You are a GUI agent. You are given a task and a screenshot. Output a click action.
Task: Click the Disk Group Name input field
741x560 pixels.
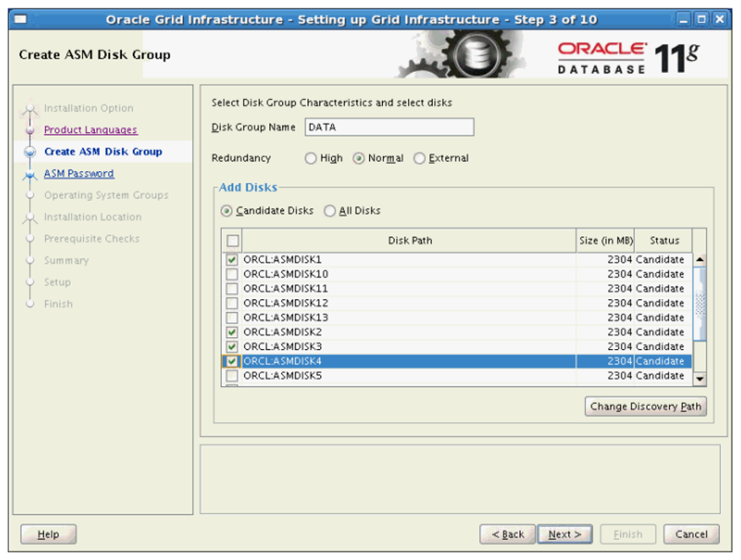[390, 127]
